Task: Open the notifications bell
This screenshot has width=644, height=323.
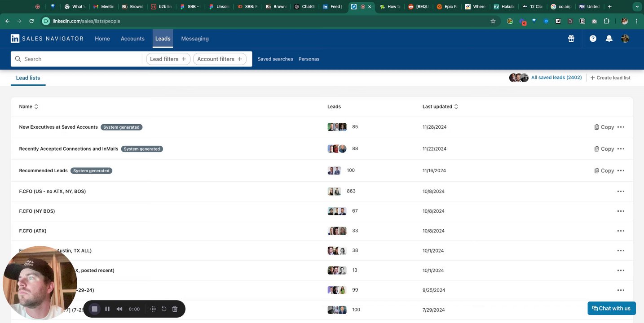Action: [x=609, y=39]
